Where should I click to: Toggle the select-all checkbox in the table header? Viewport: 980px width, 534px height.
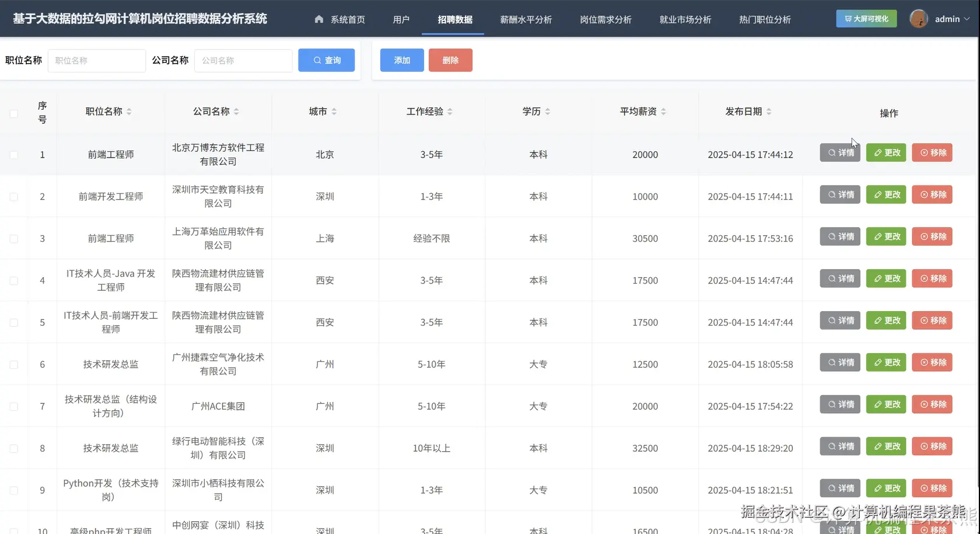pos(14,113)
